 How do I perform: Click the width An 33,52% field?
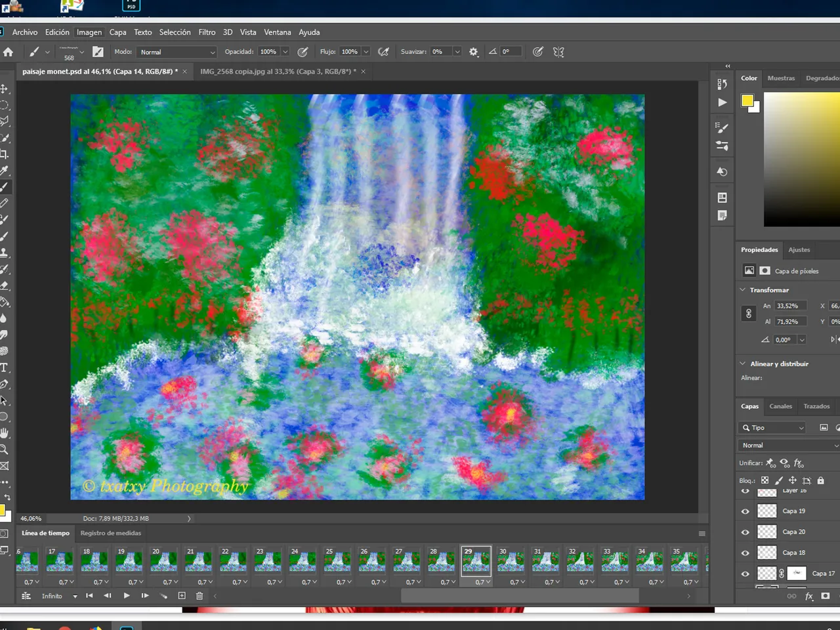point(790,306)
